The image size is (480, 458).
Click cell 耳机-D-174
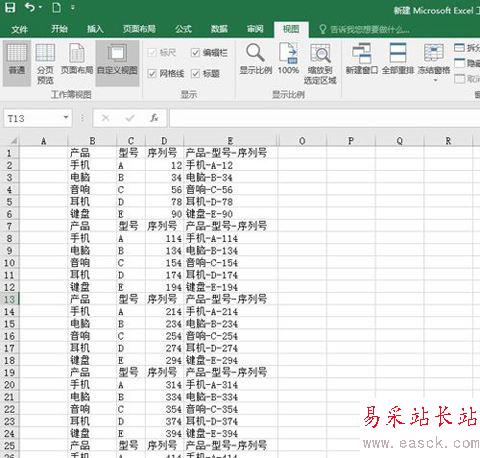[x=230, y=275]
